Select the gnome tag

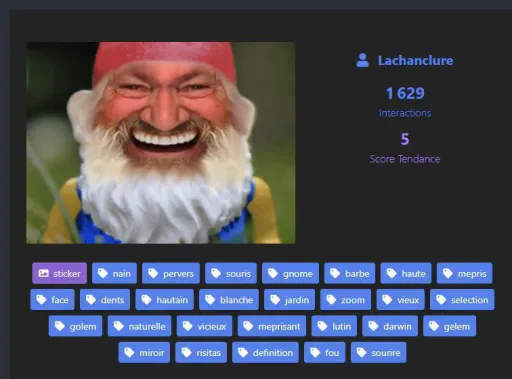[x=290, y=273]
